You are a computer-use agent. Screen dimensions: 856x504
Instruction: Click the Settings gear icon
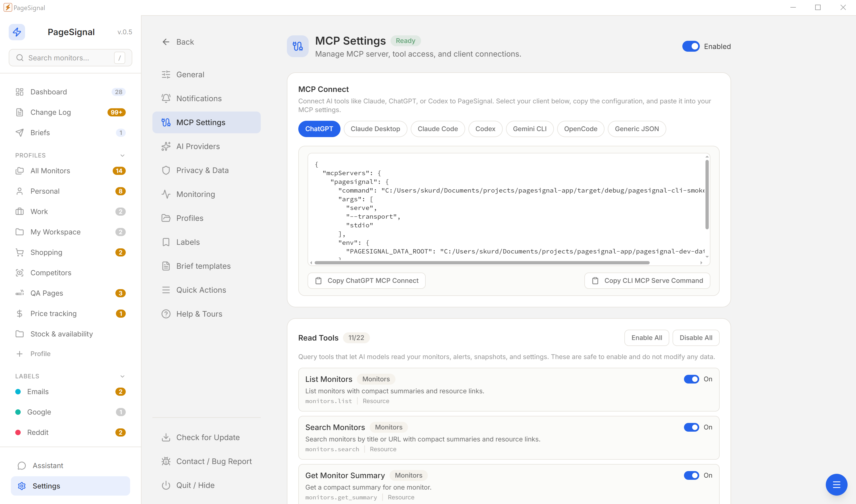click(22, 486)
